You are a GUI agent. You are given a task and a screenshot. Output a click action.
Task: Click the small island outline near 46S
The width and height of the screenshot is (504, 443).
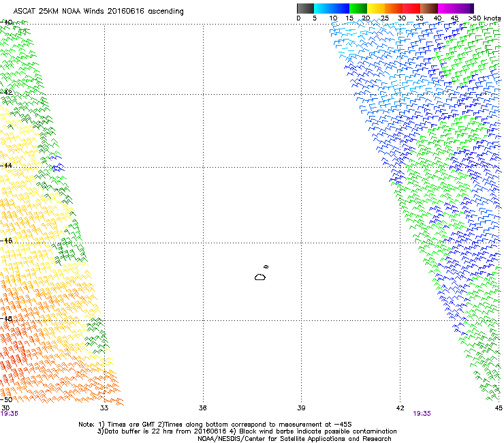coord(266,266)
